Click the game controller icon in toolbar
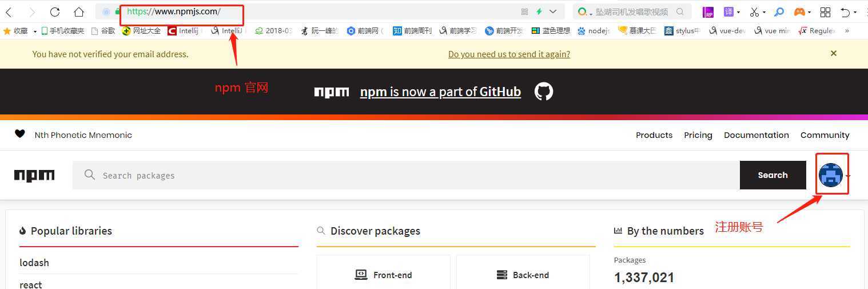868x289 pixels. 799,12
